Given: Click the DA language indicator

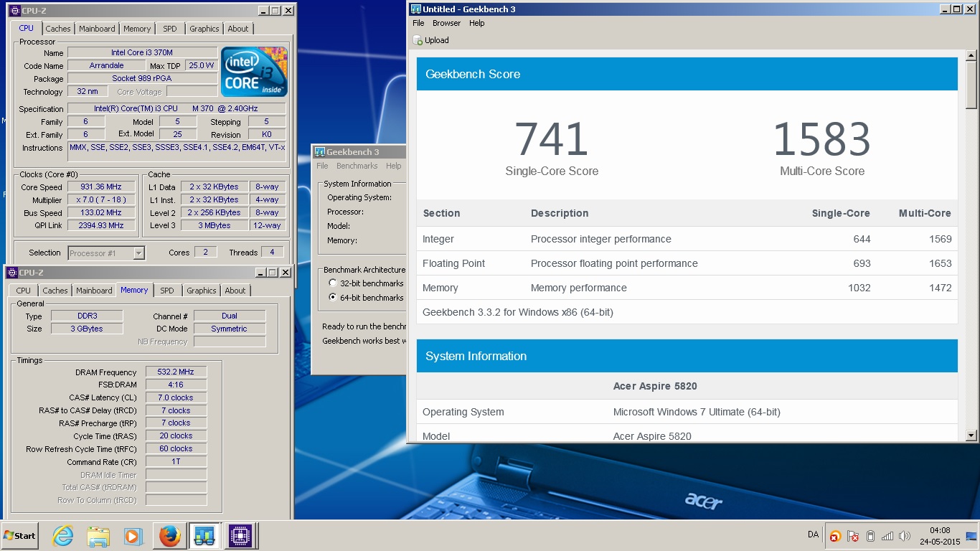Looking at the screenshot, I should (x=814, y=534).
